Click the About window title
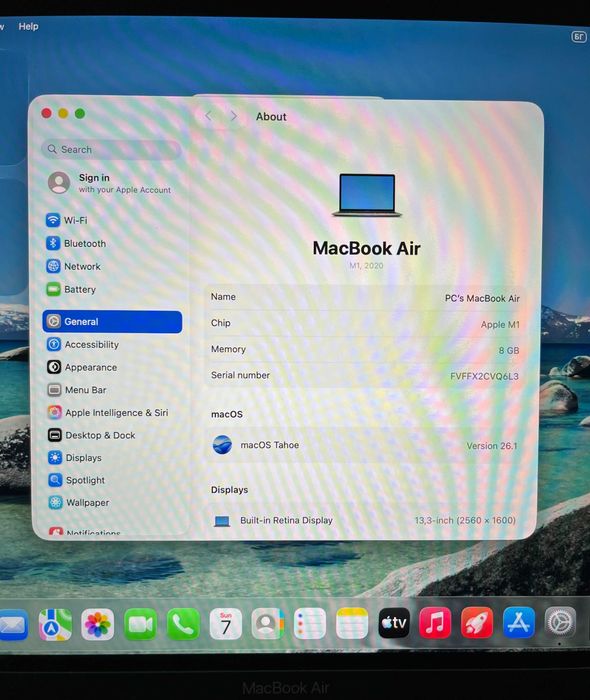This screenshot has height=700, width=590. click(271, 117)
